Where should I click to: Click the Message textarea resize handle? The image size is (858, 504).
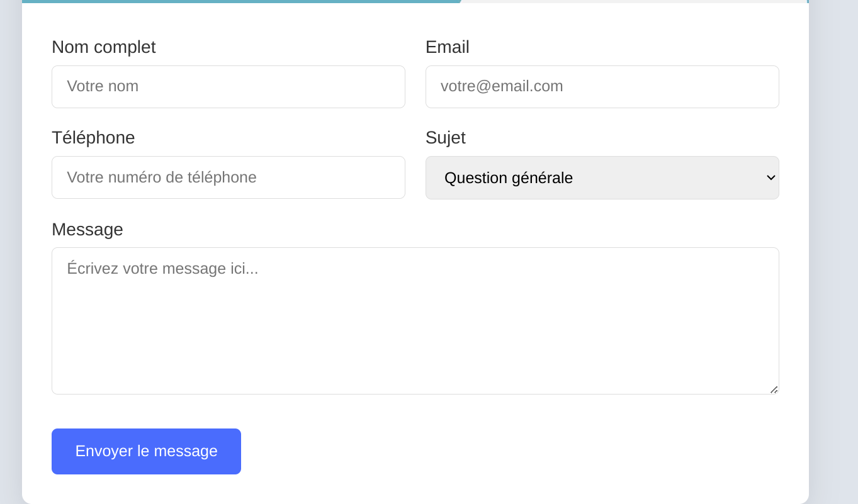coord(774,389)
